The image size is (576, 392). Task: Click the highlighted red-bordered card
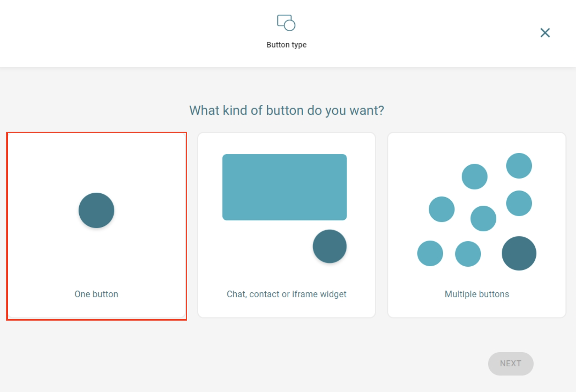pos(96,225)
